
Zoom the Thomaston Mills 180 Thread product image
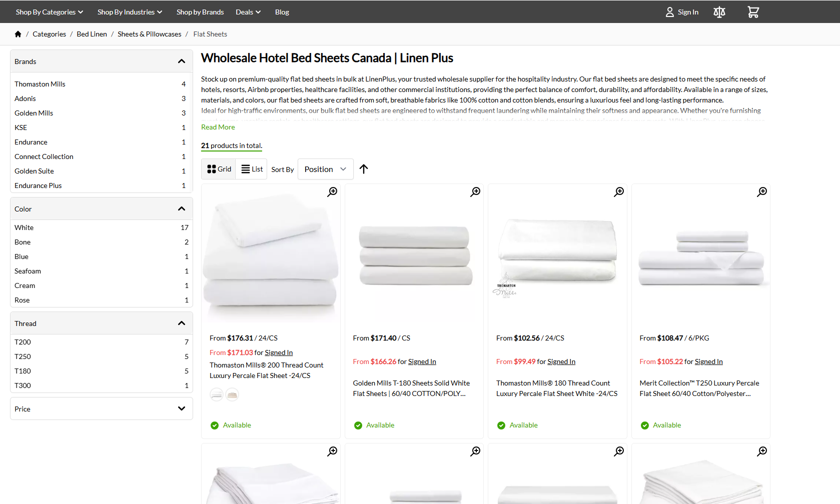[619, 192]
